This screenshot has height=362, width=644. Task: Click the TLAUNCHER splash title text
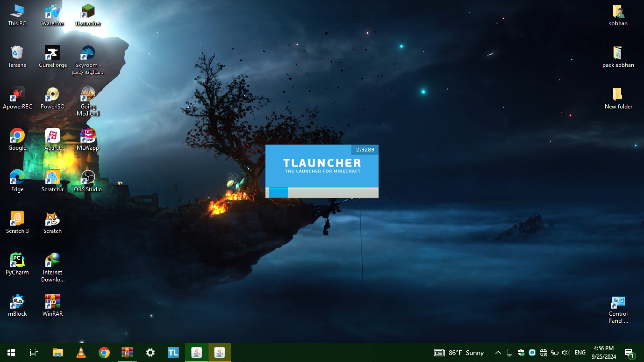pyautogui.click(x=322, y=163)
